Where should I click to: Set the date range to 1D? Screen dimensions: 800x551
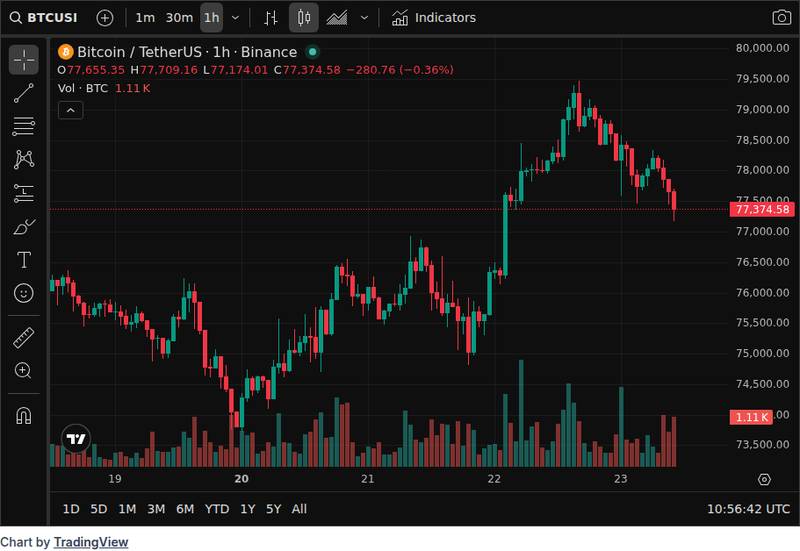click(x=71, y=509)
